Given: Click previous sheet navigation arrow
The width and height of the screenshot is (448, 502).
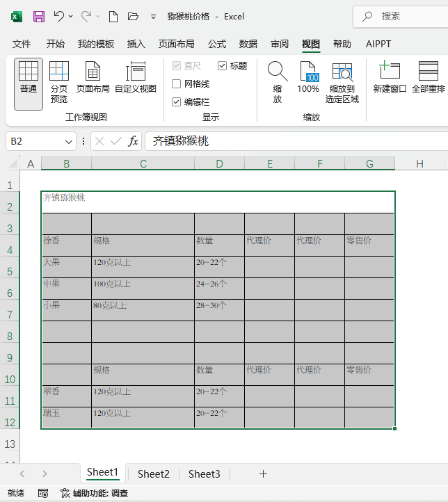Looking at the screenshot, I should pyautogui.click(x=22, y=473).
